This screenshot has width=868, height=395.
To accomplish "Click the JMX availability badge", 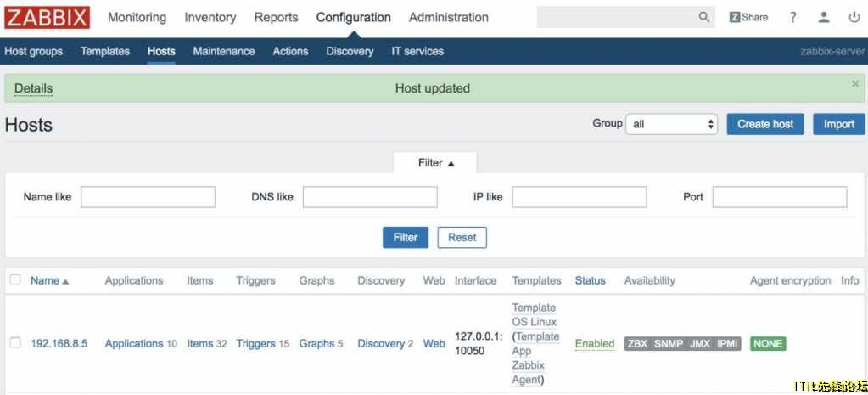I will click(700, 343).
